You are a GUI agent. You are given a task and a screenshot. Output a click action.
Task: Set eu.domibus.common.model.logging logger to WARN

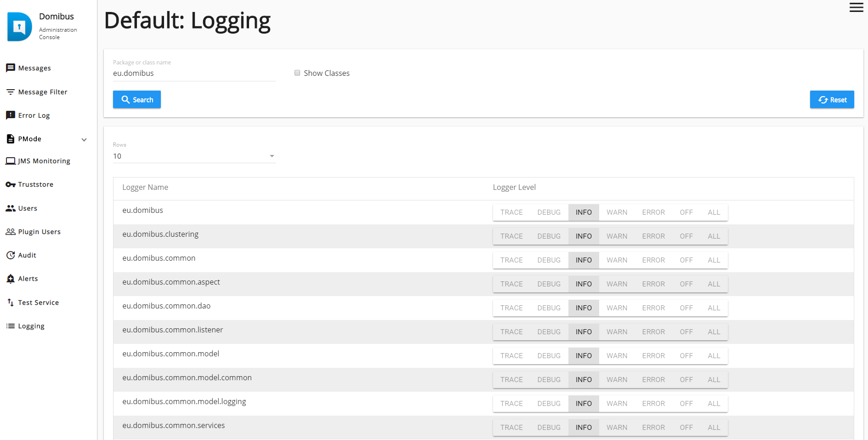point(617,404)
